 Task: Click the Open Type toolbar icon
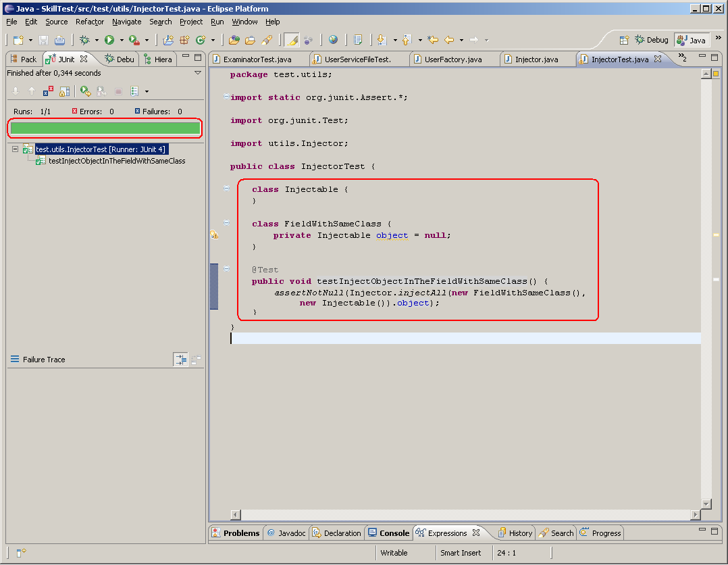[234, 41]
